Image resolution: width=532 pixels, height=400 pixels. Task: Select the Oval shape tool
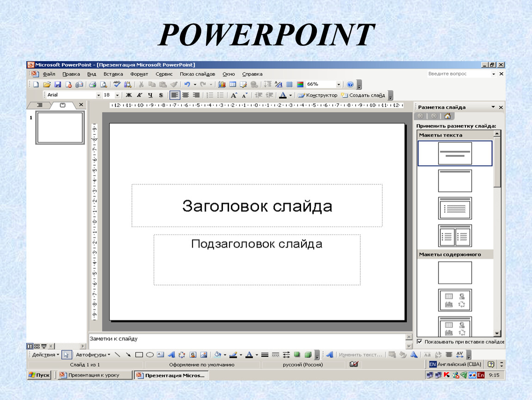coord(149,355)
